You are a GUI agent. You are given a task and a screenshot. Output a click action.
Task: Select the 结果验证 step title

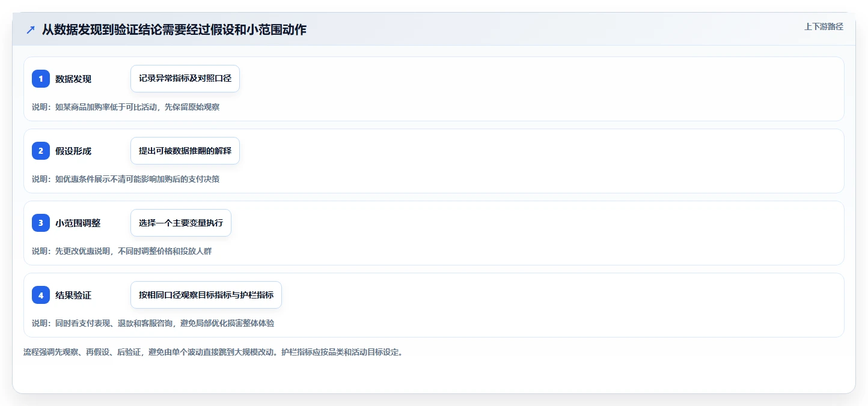(73, 295)
